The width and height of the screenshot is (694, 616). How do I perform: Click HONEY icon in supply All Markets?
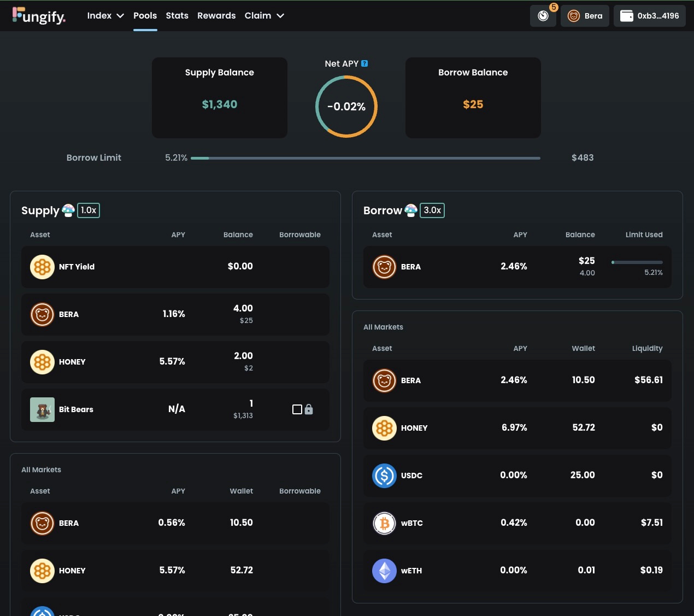42,571
